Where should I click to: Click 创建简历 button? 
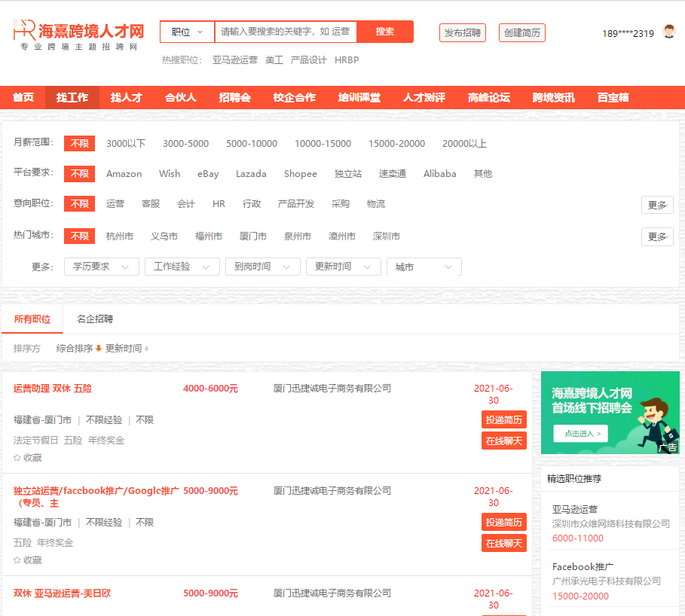point(522,32)
